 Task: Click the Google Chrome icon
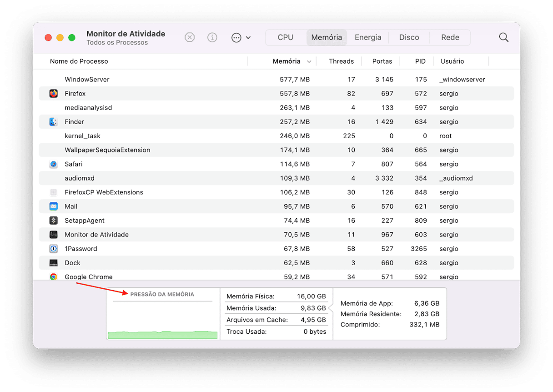[x=54, y=276]
